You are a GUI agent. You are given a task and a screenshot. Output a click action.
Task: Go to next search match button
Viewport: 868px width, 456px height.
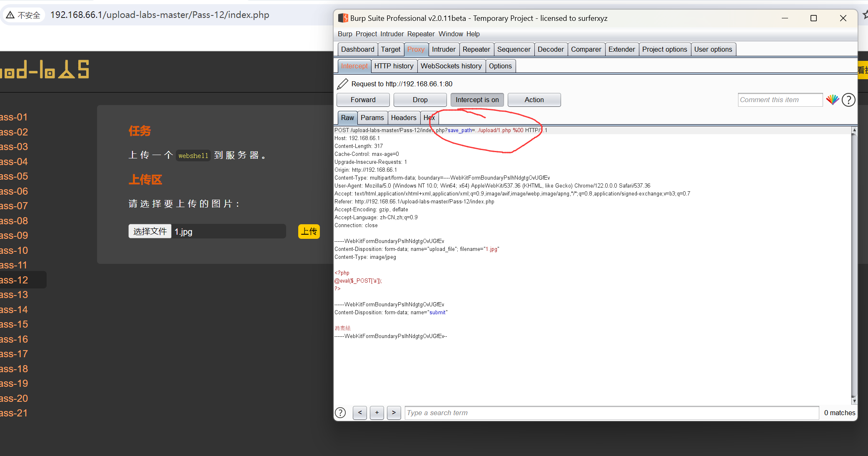394,413
